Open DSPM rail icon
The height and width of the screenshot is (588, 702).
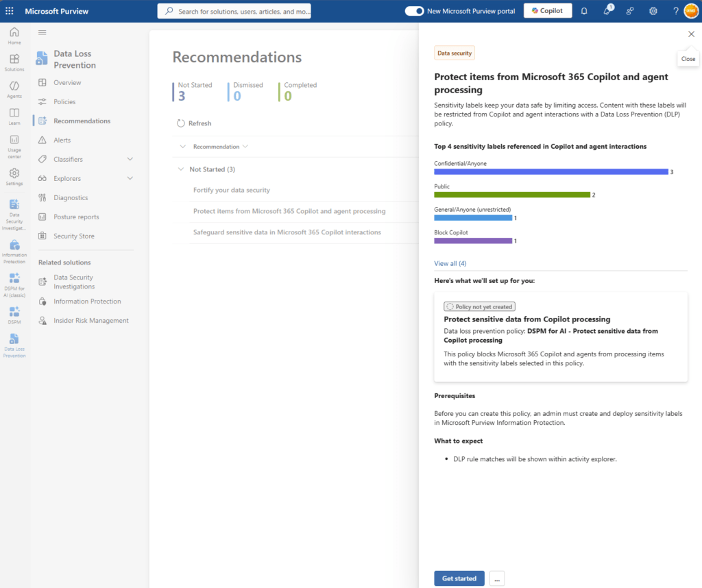[14, 315]
